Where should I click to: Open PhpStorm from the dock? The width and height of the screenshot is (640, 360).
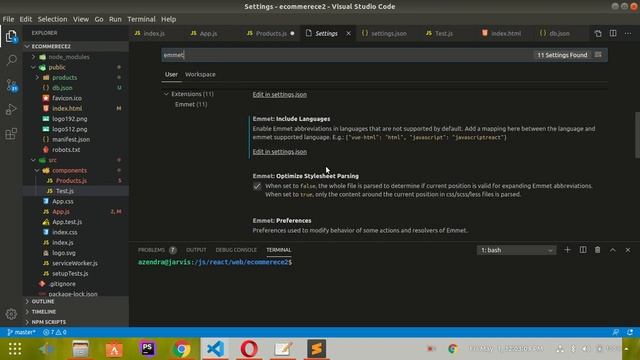pos(148,349)
